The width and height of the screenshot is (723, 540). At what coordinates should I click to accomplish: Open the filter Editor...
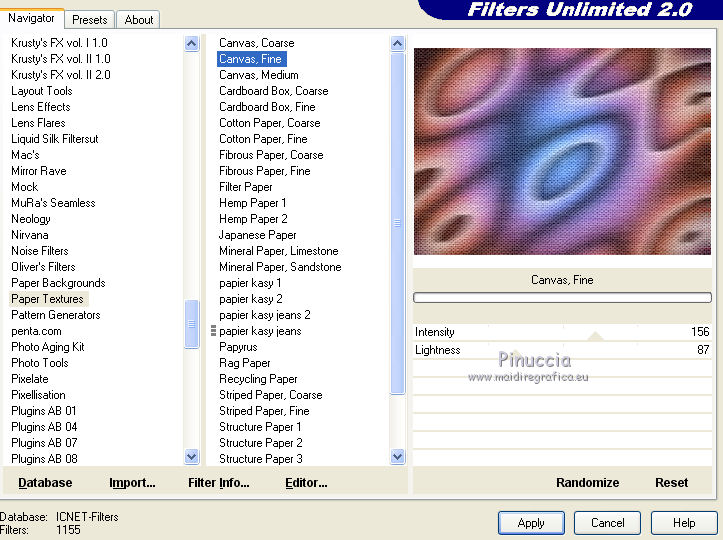pyautogui.click(x=306, y=483)
